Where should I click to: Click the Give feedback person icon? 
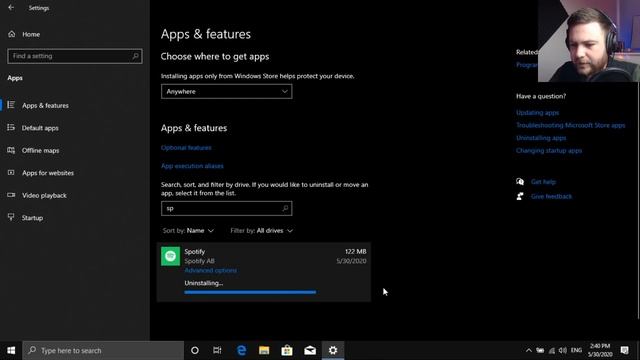click(x=520, y=196)
